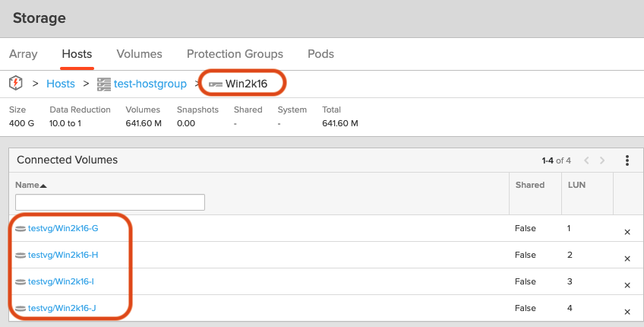Click the Name filter text field
The width and height of the screenshot is (644, 327).
[x=110, y=202]
